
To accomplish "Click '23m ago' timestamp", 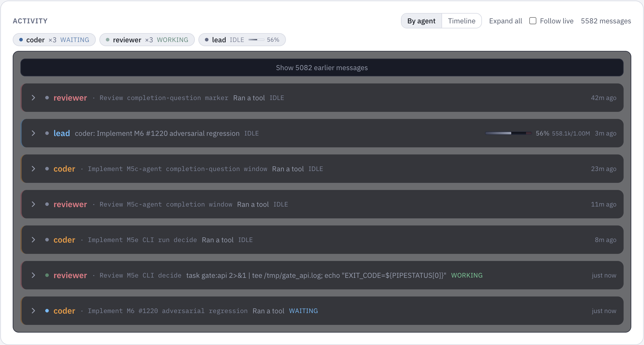I will click(x=603, y=169).
